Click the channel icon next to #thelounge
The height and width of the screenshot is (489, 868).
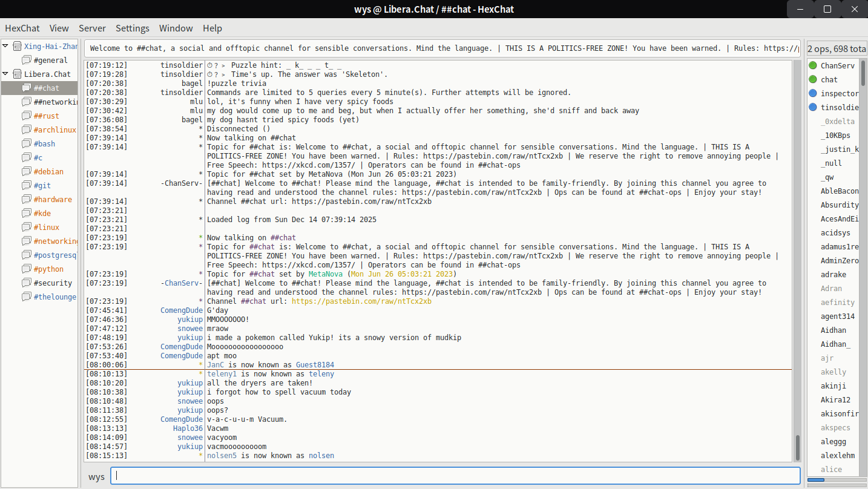point(27,297)
